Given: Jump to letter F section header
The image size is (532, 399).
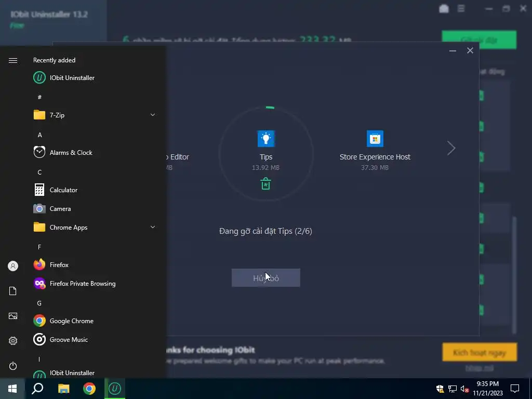Looking at the screenshot, I should point(39,247).
